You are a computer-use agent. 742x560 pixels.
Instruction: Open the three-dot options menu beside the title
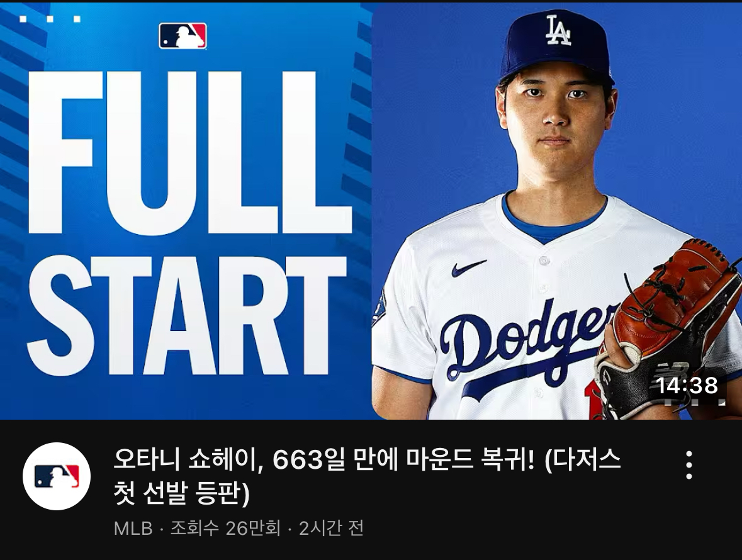tap(689, 465)
